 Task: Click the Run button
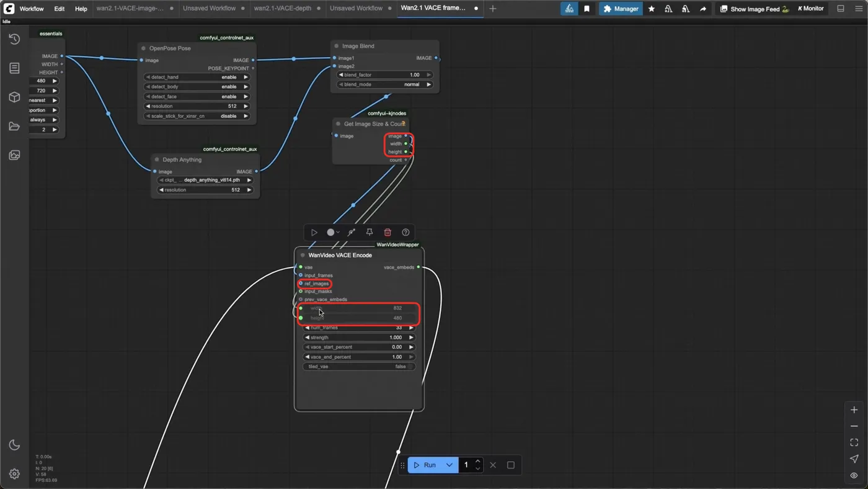[425, 465]
